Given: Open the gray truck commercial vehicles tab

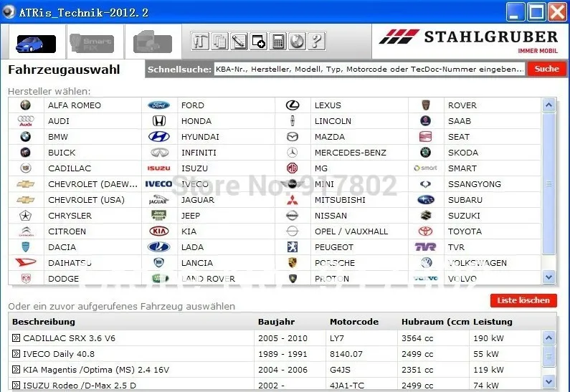Looking at the screenshot, I should (152, 42).
